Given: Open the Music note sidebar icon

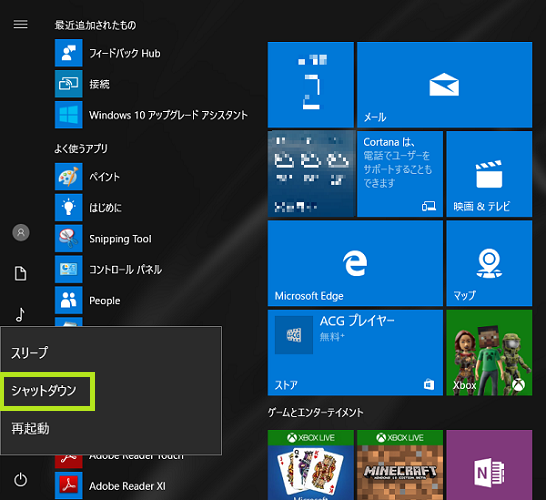Looking at the screenshot, I should [x=21, y=314].
